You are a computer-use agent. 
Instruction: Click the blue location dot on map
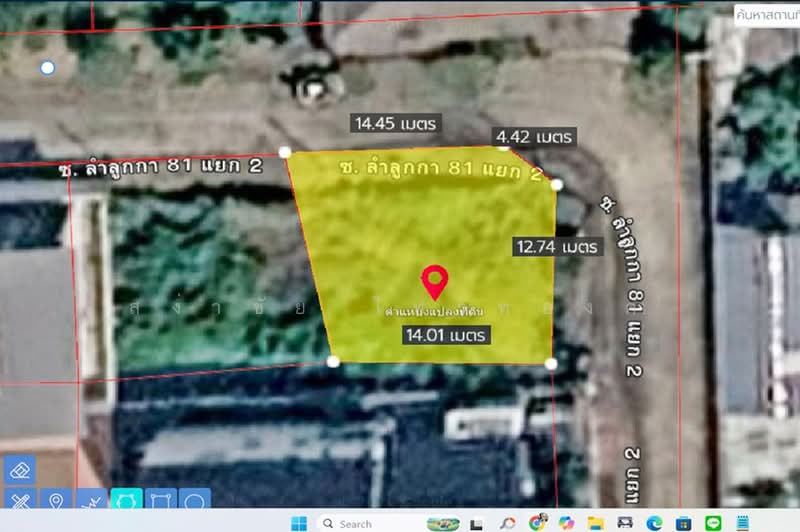tap(47, 67)
